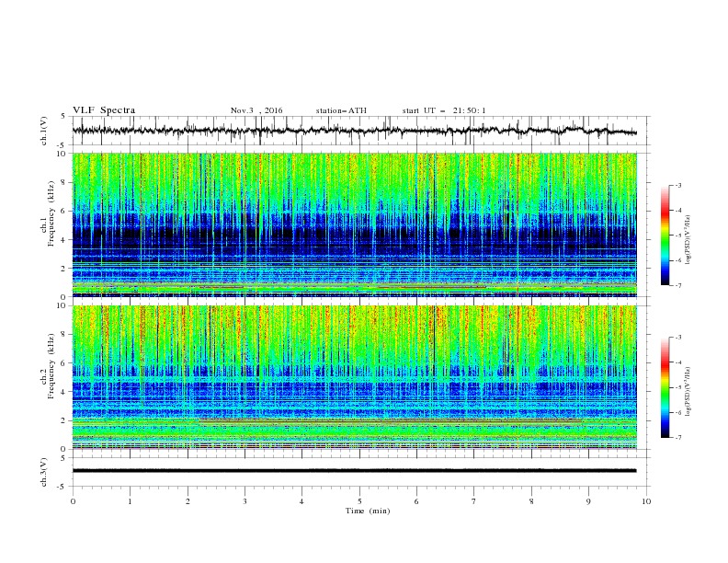This screenshot has height=563, width=728.
Task: Click the ch.2 spectrogram "4" kHz tick label
Action: click(x=64, y=392)
